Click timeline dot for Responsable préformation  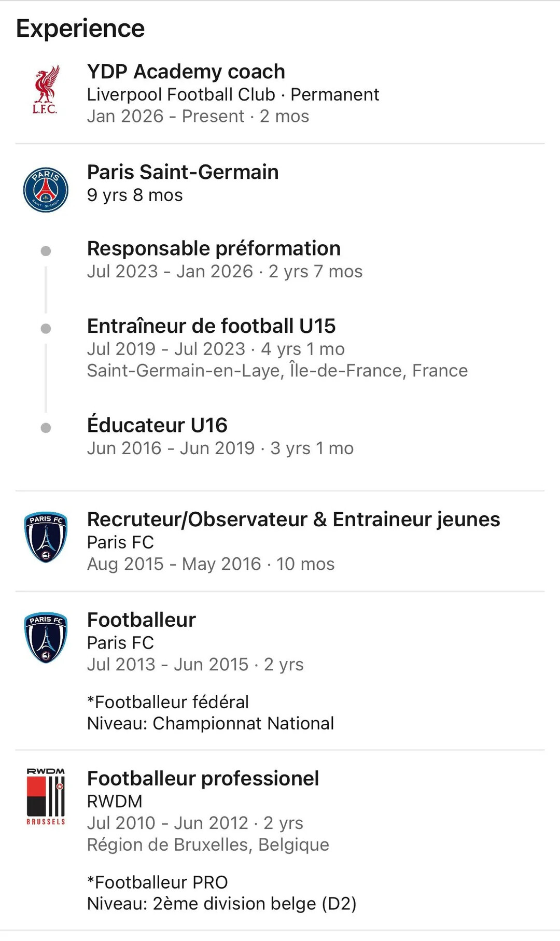click(x=46, y=251)
